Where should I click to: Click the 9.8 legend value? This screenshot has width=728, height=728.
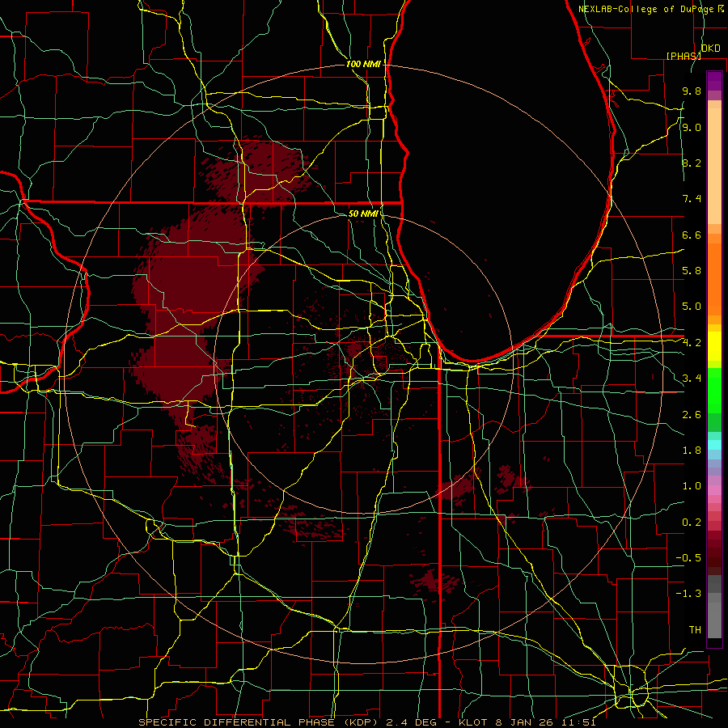click(692, 91)
